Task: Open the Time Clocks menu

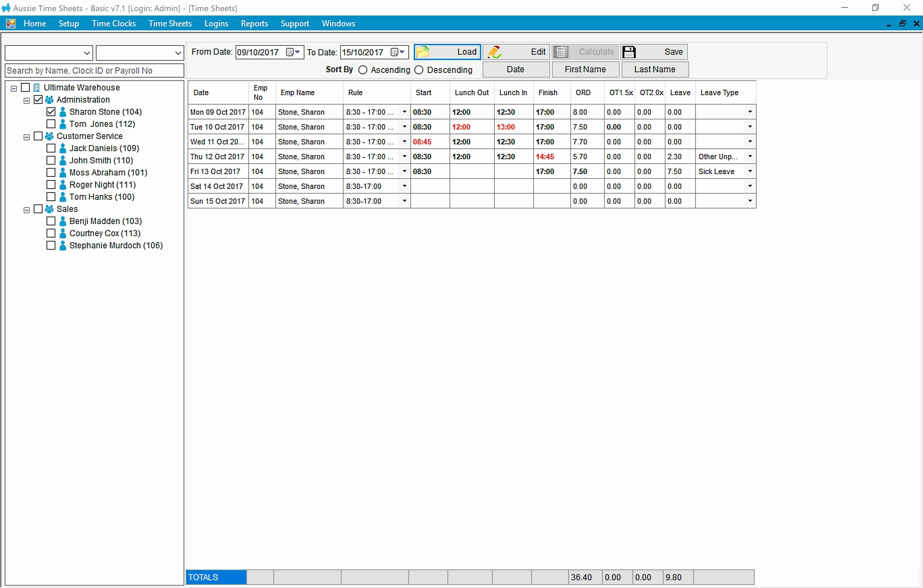Action: [114, 23]
